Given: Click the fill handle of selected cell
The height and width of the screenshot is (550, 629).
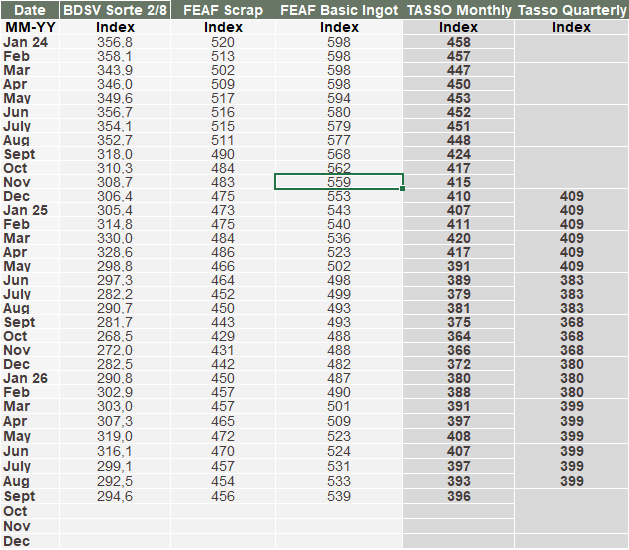Looking at the screenshot, I should point(402,189).
